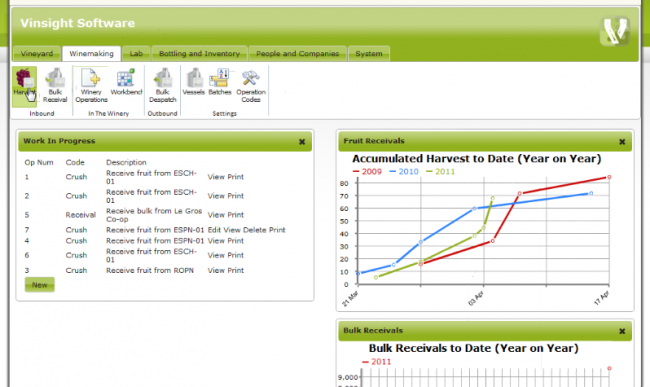The width and height of the screenshot is (650, 387).
Task: Click Print for operation 7
Action: click(277, 230)
